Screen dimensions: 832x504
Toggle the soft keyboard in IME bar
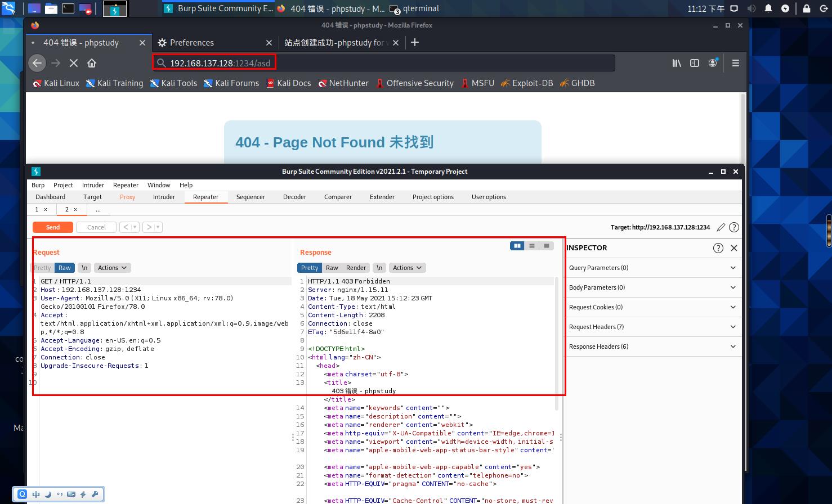point(71,494)
